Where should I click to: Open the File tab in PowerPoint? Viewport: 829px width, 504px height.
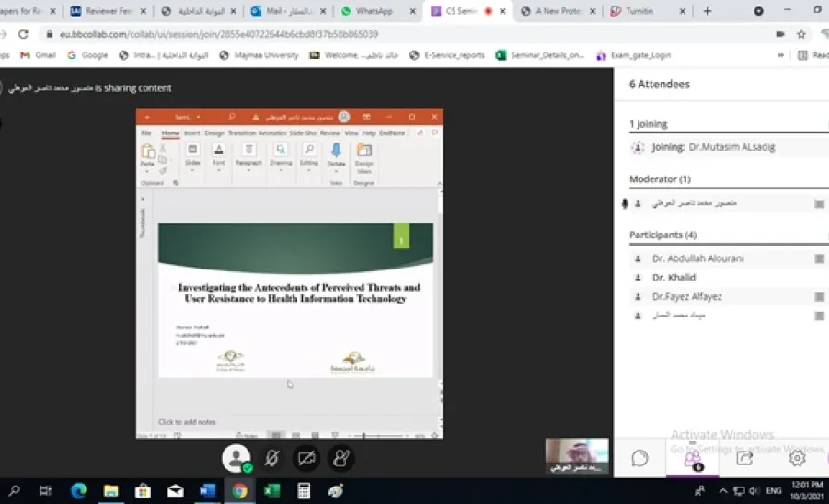(146, 133)
